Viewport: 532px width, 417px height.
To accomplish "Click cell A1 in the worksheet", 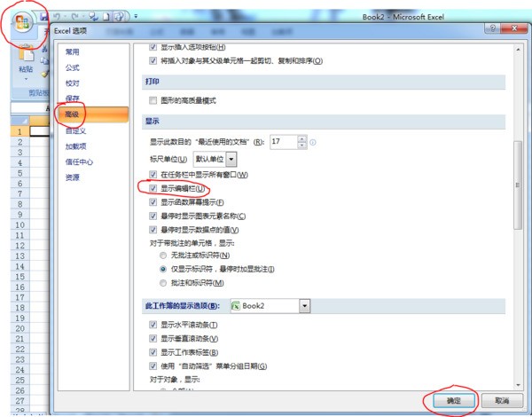I will pos(40,131).
